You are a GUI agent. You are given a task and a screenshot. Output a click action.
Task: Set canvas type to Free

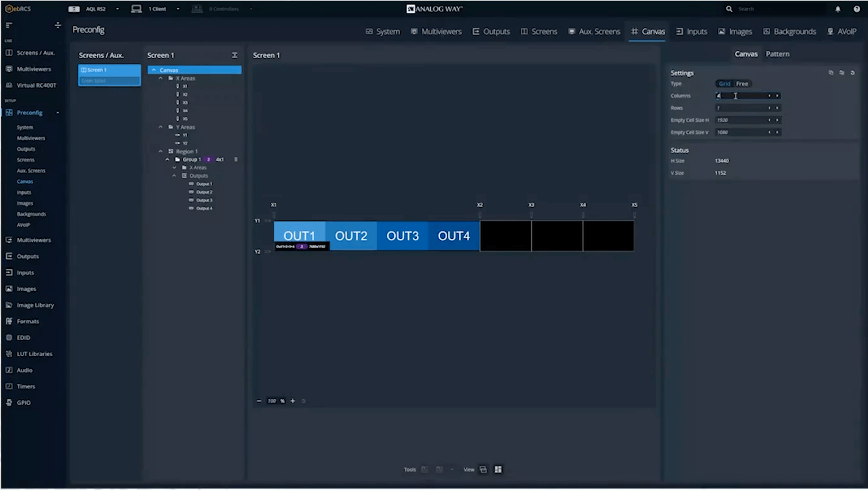tap(742, 84)
